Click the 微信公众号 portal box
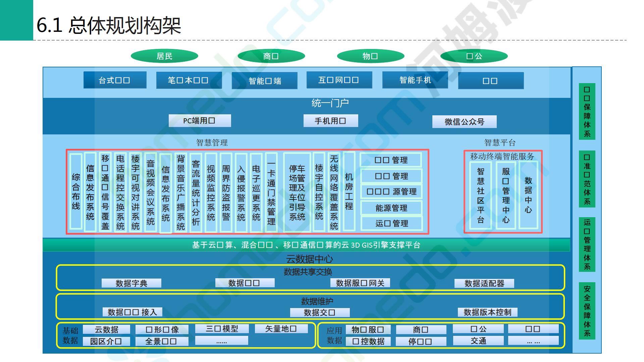This screenshot has width=644, height=362. 464,122
